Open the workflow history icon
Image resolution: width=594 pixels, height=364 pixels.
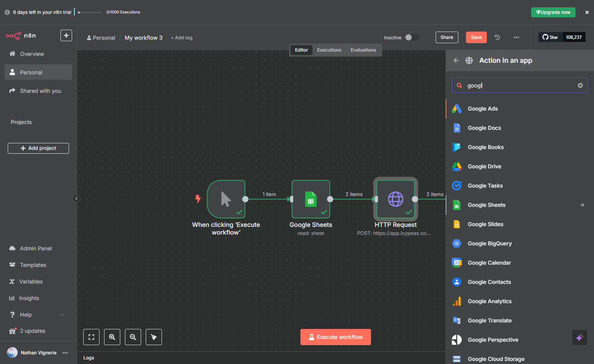(x=497, y=37)
